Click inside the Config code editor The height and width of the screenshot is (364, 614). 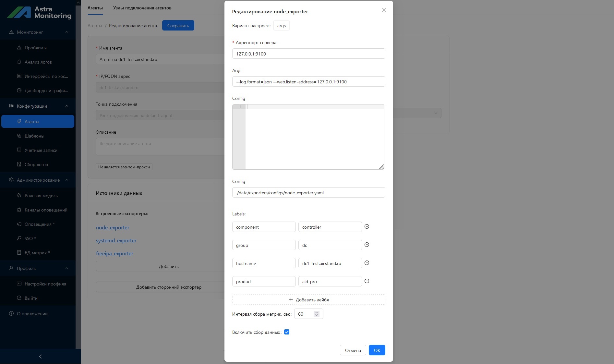coord(315,137)
